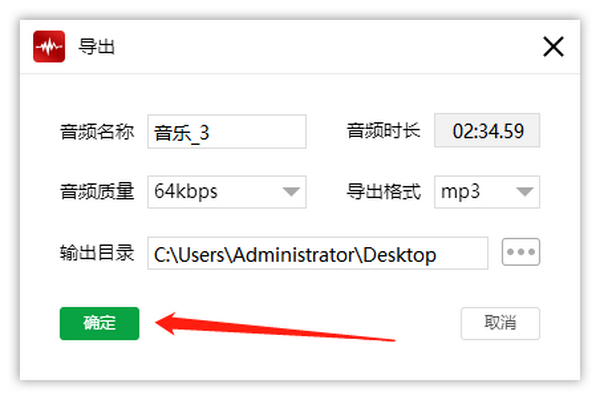Click the 音频质量 label
Viewport: 600px width, 400px height.
click(97, 191)
